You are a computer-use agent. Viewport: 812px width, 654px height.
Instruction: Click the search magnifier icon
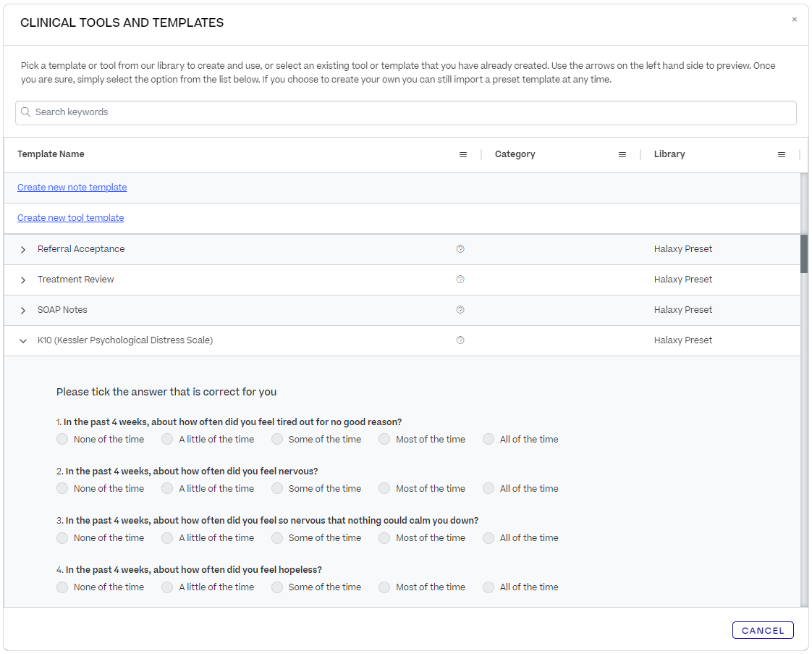coord(25,112)
